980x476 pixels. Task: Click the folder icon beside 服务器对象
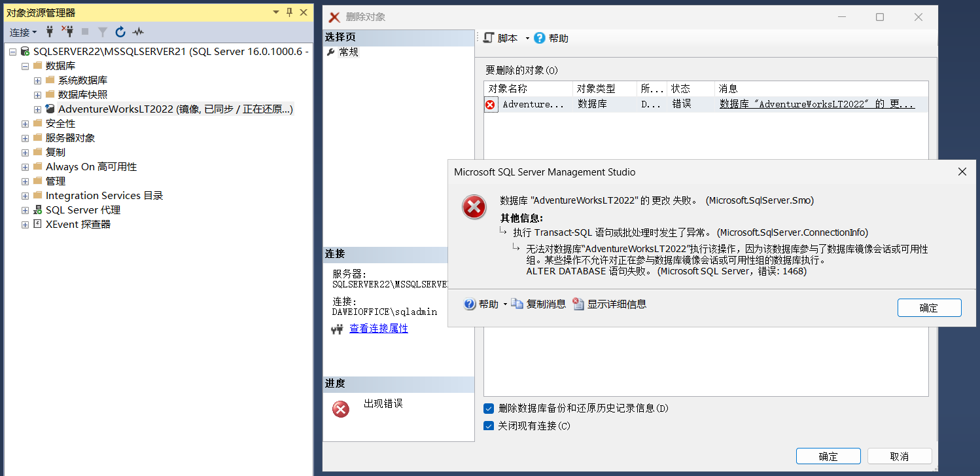pyautogui.click(x=37, y=137)
